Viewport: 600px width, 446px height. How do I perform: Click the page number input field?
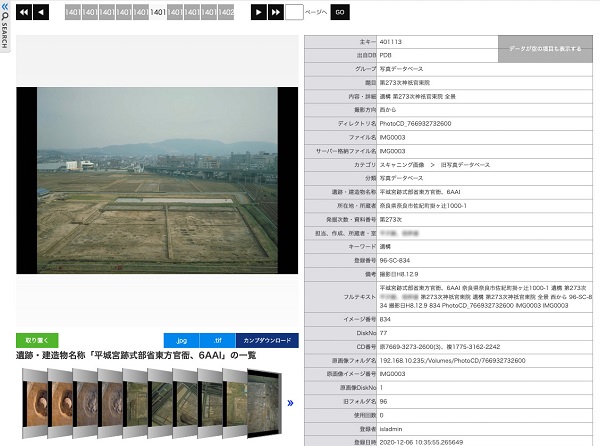293,12
